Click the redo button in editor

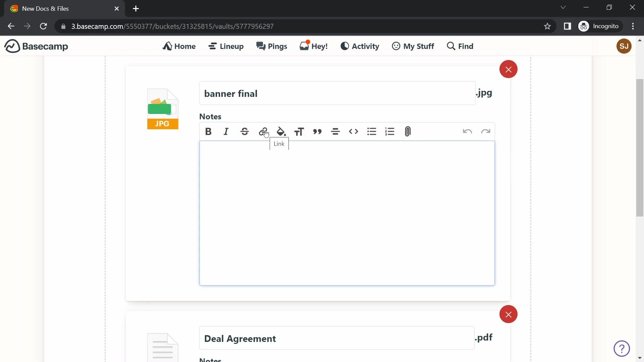coord(486,131)
